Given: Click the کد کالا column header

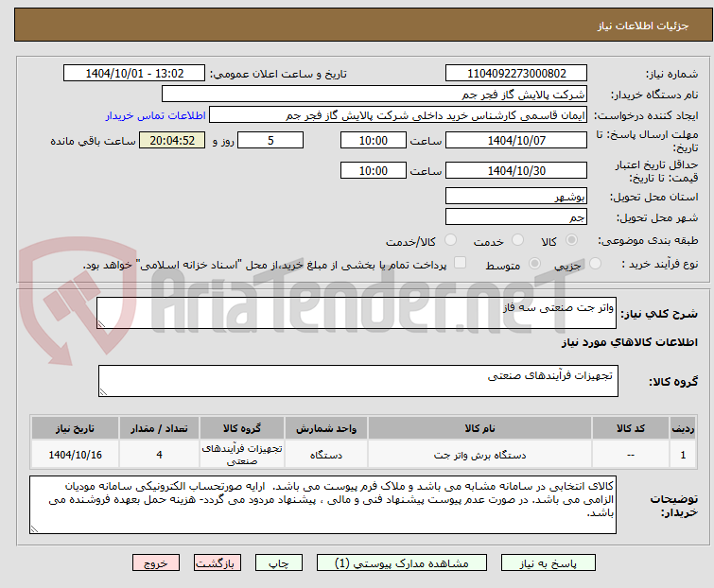Looking at the screenshot, I should pyautogui.click(x=631, y=428).
